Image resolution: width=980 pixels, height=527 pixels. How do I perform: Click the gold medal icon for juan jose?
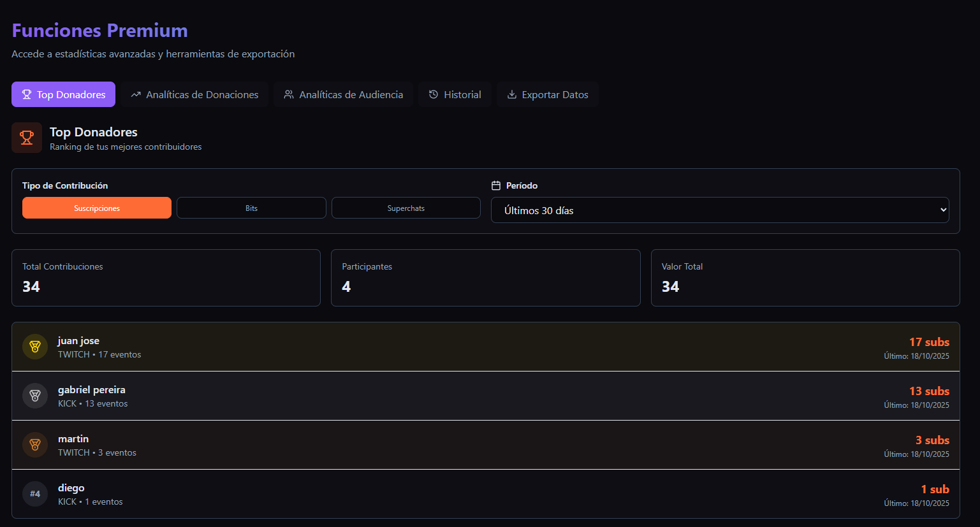pyautogui.click(x=35, y=347)
